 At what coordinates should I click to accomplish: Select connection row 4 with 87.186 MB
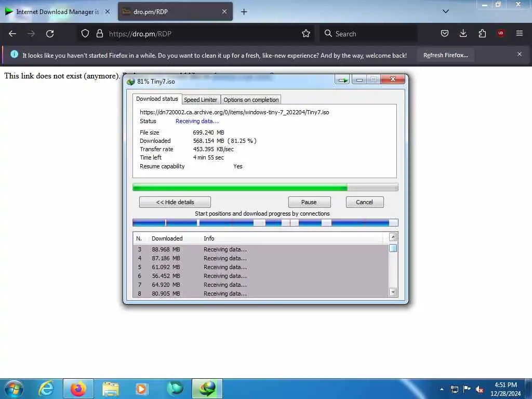(x=261, y=258)
